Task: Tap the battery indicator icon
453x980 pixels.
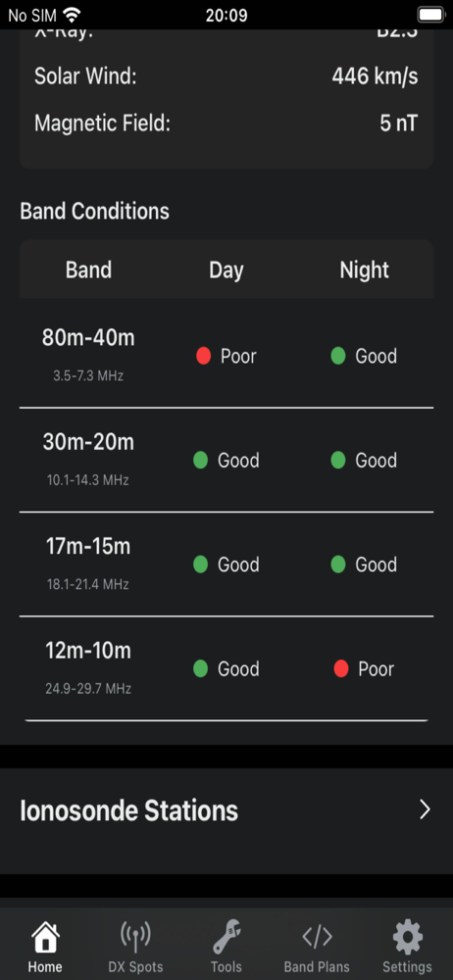Action: pyautogui.click(x=429, y=15)
